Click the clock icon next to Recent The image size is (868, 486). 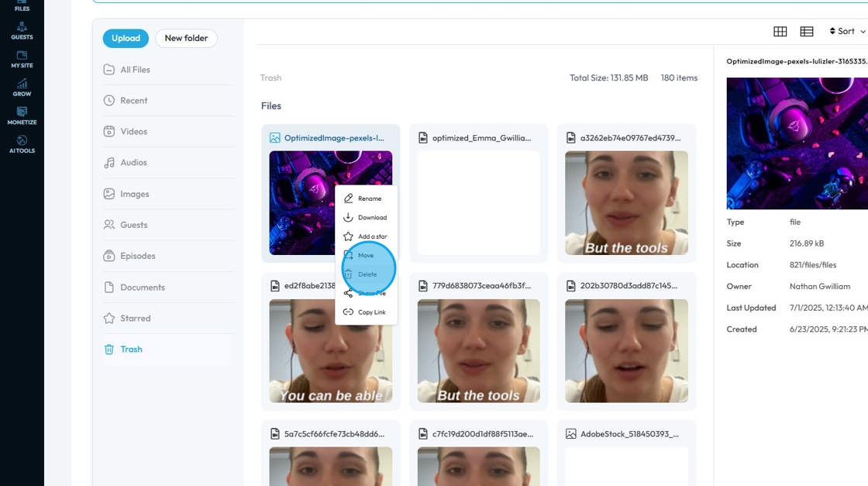click(109, 101)
